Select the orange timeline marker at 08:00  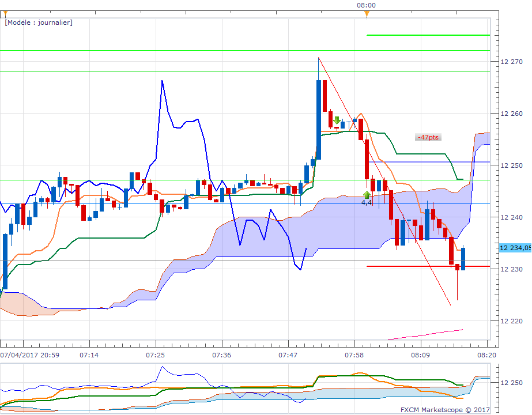[x=367, y=14]
